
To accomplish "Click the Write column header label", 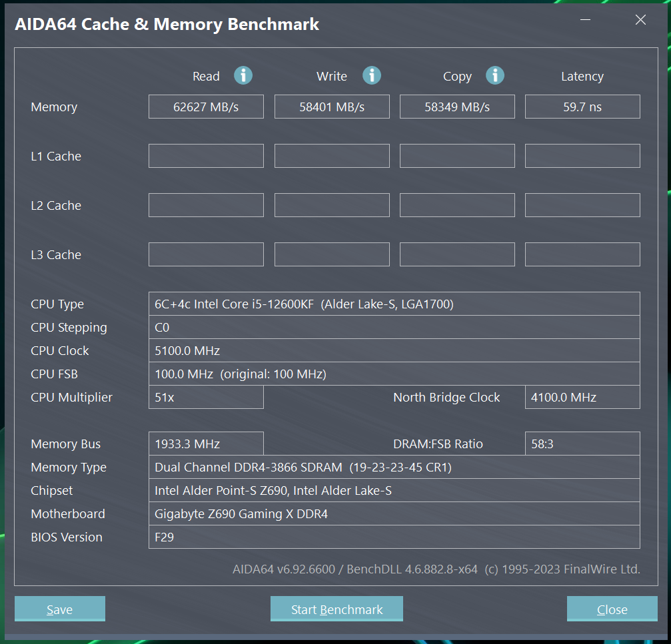I will tap(332, 76).
